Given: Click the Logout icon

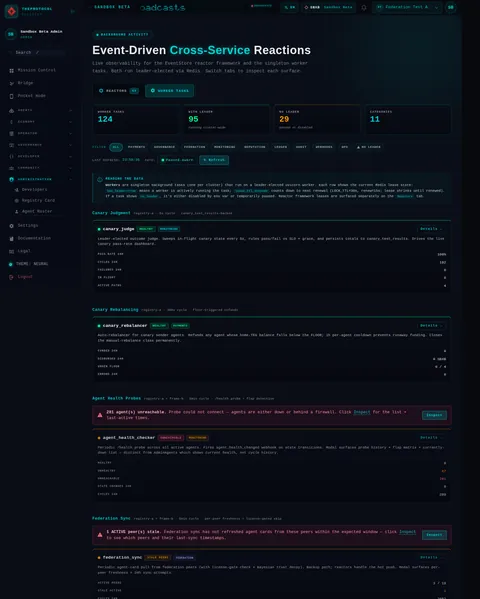Looking at the screenshot, I should pyautogui.click(x=11, y=277).
